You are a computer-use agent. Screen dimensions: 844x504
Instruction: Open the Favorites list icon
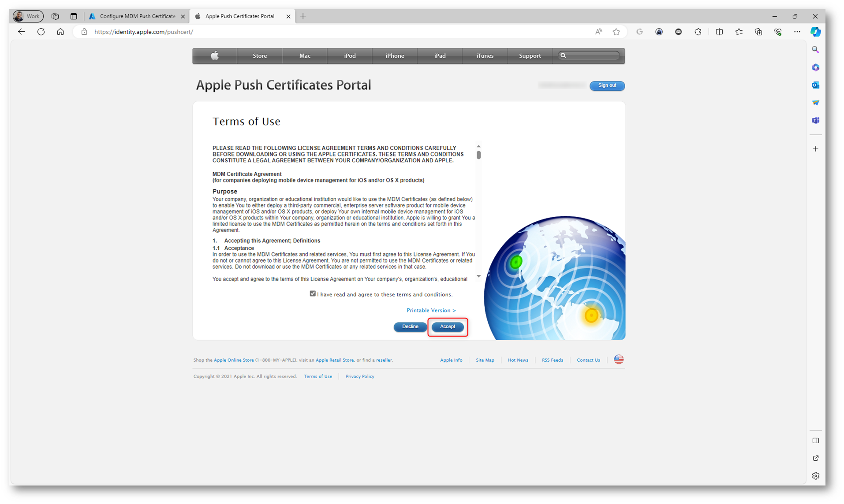click(739, 32)
